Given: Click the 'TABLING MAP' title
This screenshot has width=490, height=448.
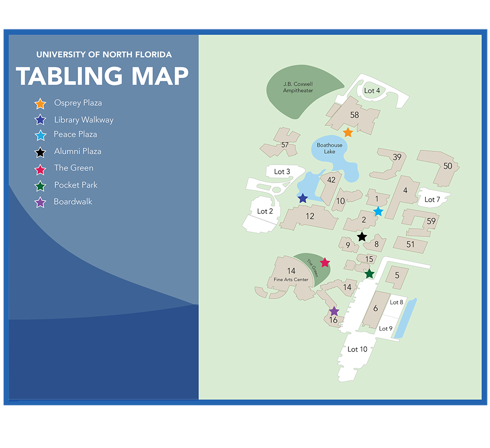Looking at the screenshot, I should tap(102, 76).
